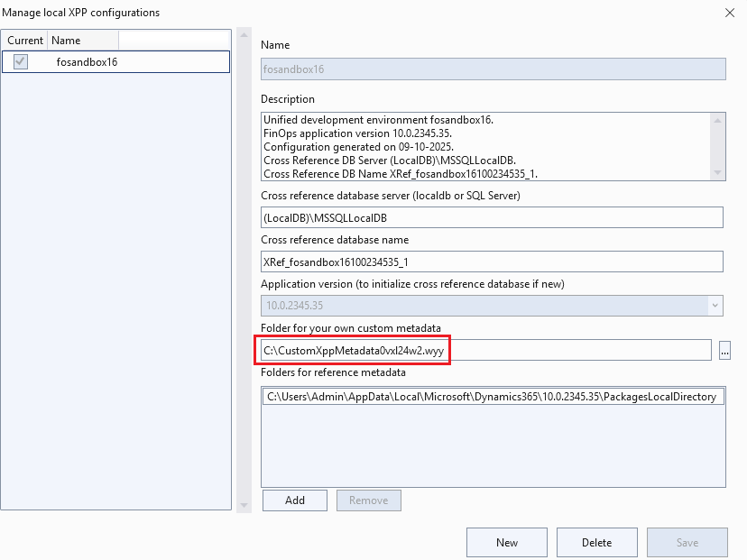This screenshot has width=747, height=560.
Task: Open the Application version dropdown
Action: pos(716,306)
